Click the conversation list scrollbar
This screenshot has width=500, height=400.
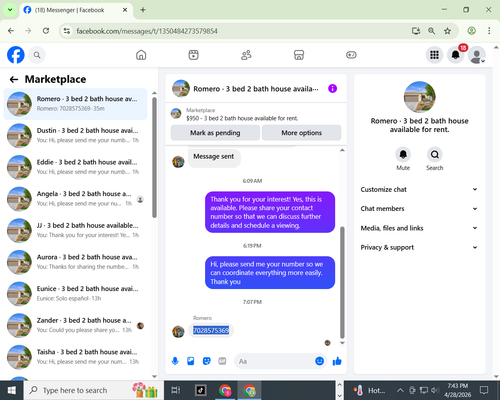tap(154, 157)
